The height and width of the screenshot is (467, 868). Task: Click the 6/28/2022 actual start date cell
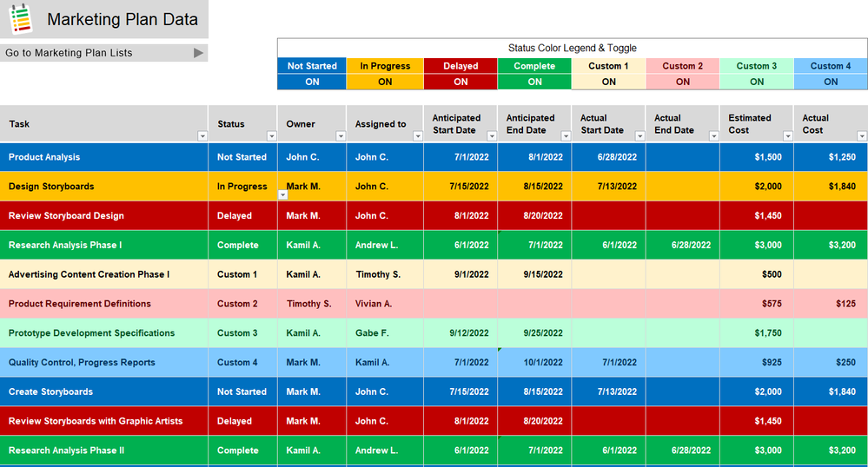(x=608, y=157)
